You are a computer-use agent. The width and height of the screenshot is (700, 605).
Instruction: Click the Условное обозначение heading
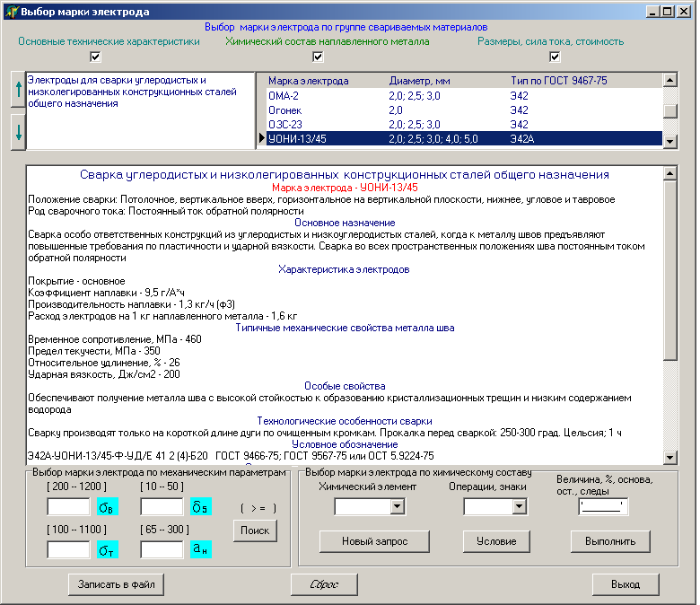point(345,444)
